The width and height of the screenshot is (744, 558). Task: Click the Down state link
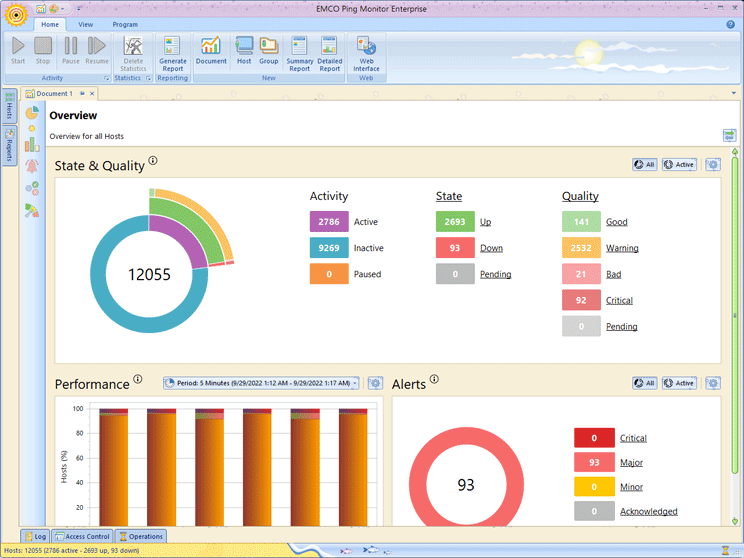491,248
